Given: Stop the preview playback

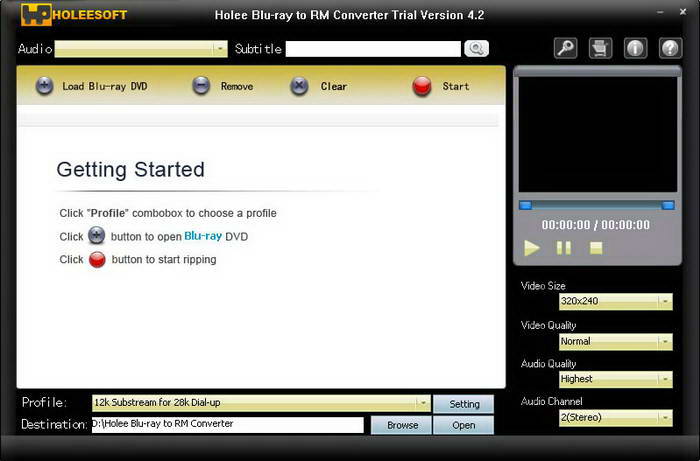Looking at the screenshot, I should pyautogui.click(x=596, y=248).
